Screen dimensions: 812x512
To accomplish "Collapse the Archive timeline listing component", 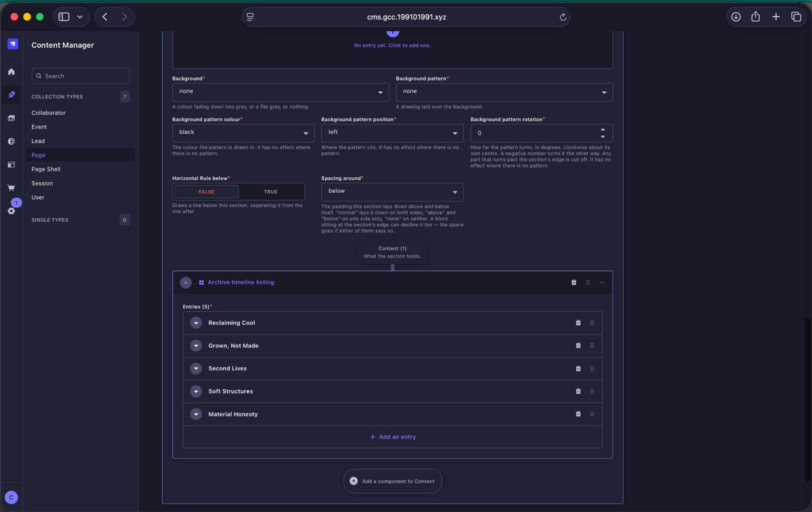I will (x=186, y=282).
